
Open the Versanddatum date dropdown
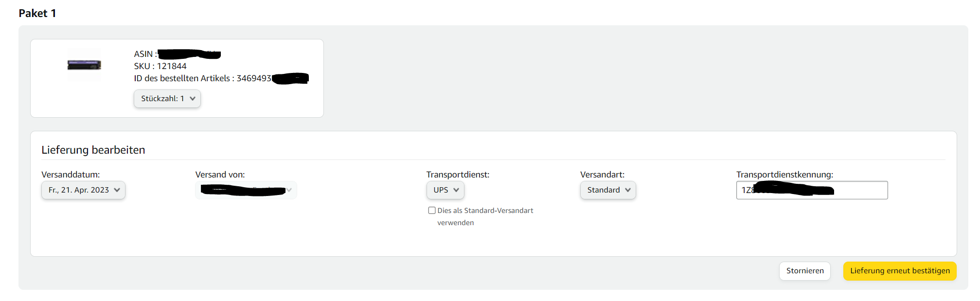(83, 190)
